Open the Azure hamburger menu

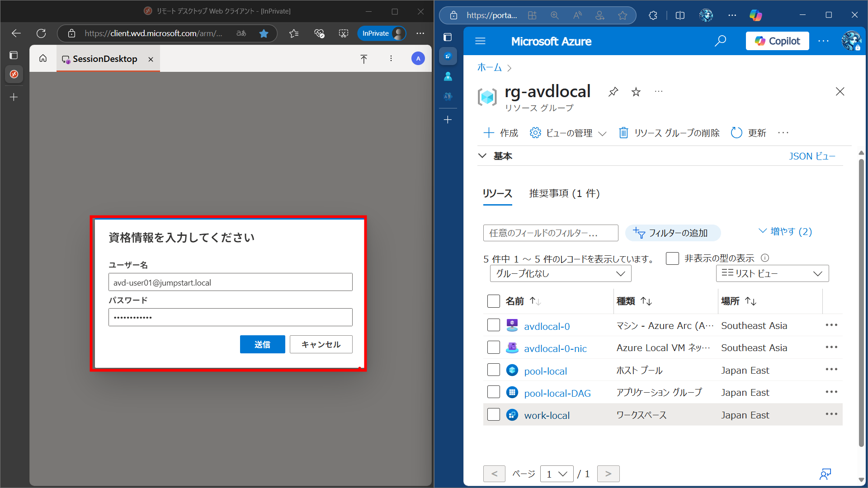tap(480, 41)
